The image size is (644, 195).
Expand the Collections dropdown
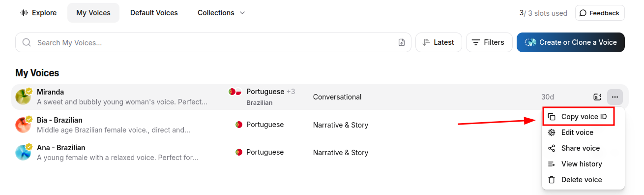coord(221,13)
